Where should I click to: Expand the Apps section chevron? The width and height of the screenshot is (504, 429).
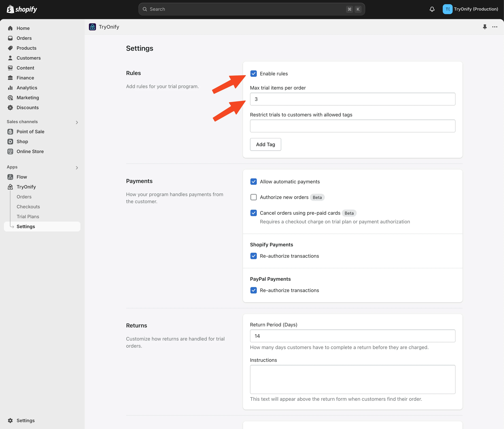[x=77, y=168]
